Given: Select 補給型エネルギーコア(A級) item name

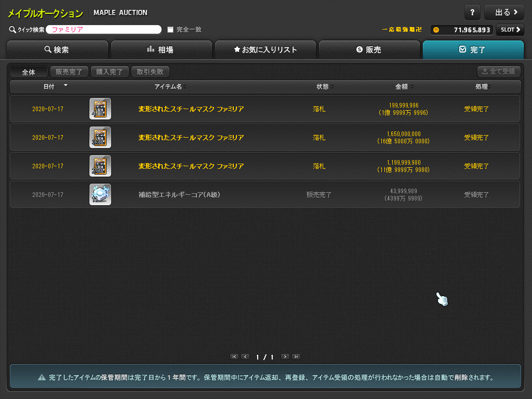Looking at the screenshot, I should click(x=179, y=195).
